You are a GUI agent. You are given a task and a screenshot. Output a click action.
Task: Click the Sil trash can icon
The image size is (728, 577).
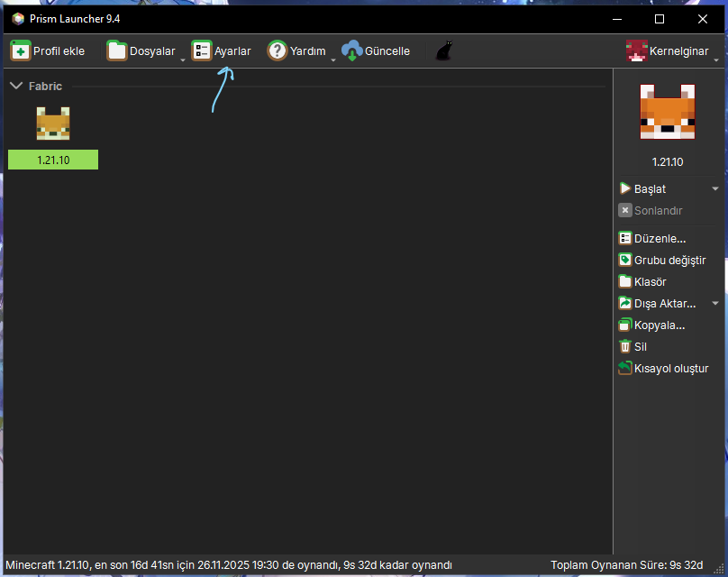pyautogui.click(x=625, y=346)
